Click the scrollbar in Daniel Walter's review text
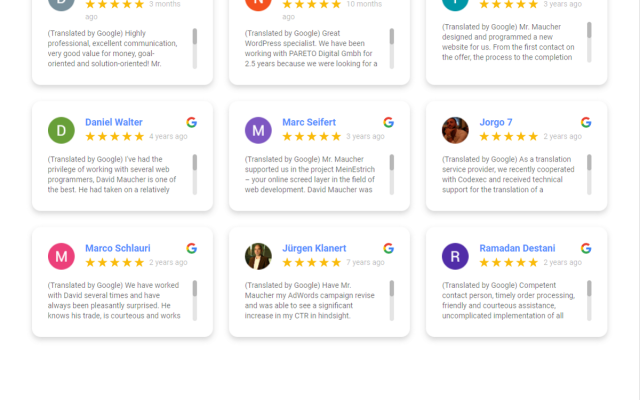This screenshot has height=400, width=640. (x=195, y=175)
